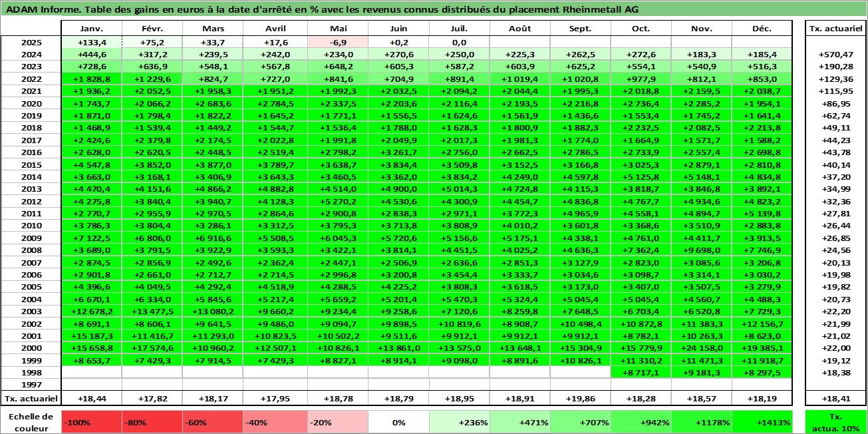Screen dimensions: 868x434
Task: Click the '+5 148,1' cell for Nov. 2014
Action: click(701, 177)
